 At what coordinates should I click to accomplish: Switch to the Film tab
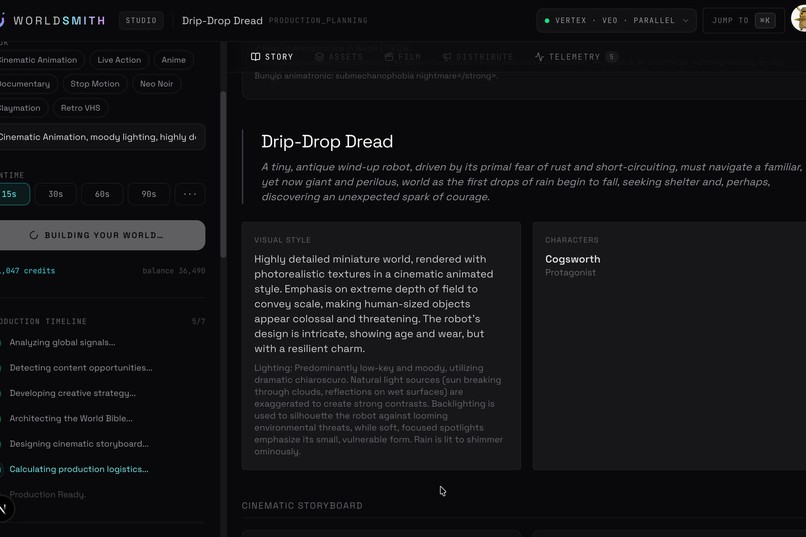[402, 57]
